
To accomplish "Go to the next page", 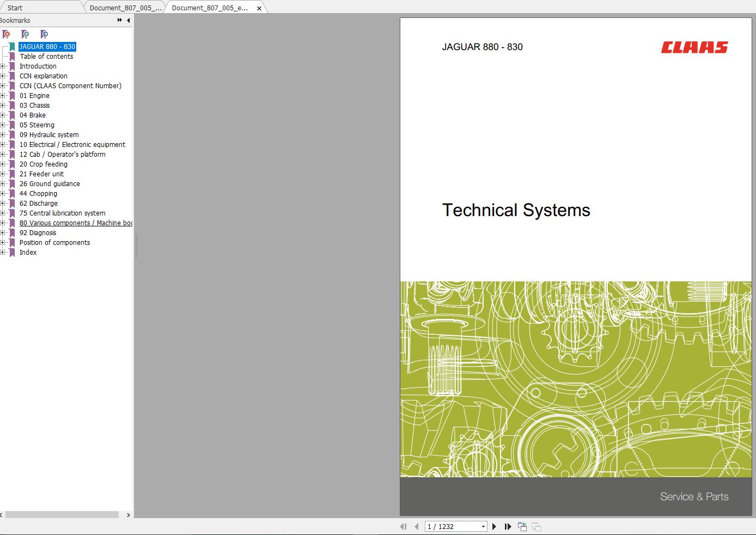I will [494, 526].
